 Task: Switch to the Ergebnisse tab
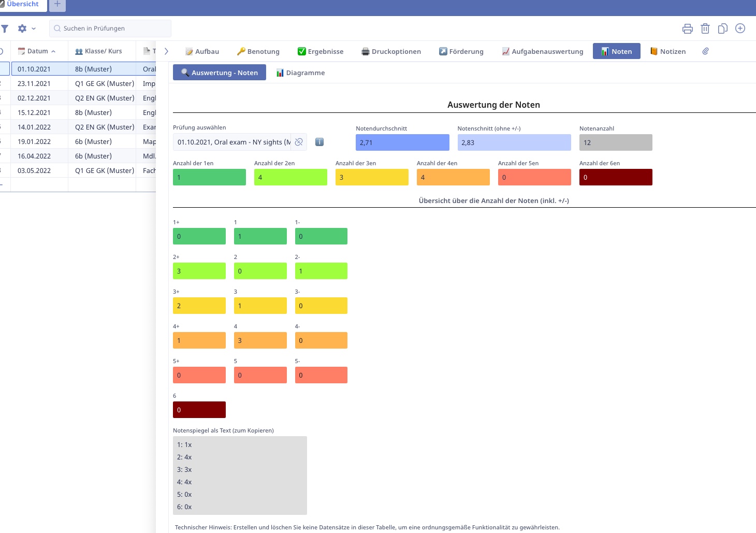(321, 51)
